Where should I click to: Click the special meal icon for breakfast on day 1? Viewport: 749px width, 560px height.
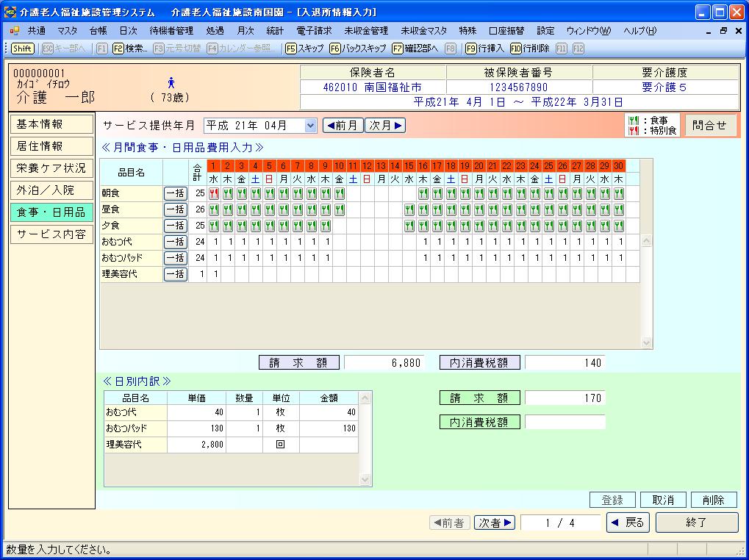coord(214,194)
